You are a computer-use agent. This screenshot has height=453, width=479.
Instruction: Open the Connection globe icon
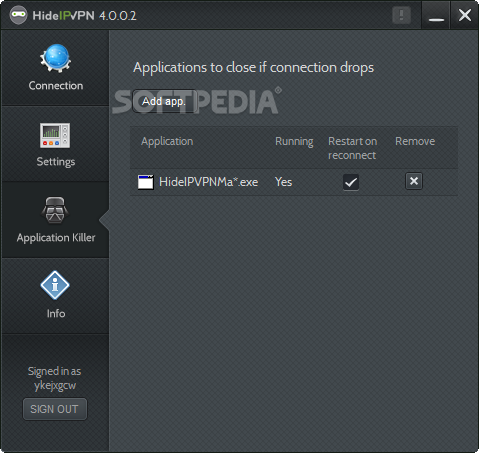click(55, 58)
